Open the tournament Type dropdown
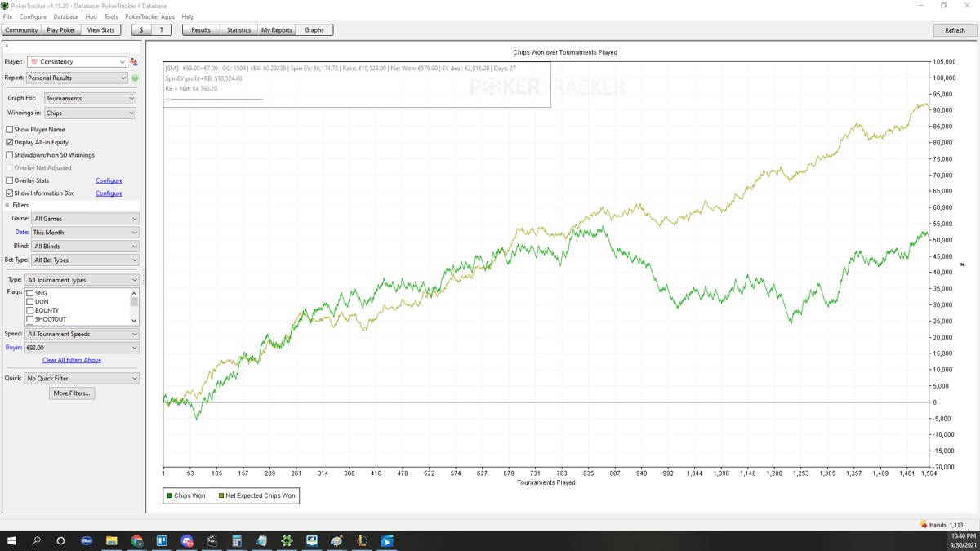 click(82, 280)
